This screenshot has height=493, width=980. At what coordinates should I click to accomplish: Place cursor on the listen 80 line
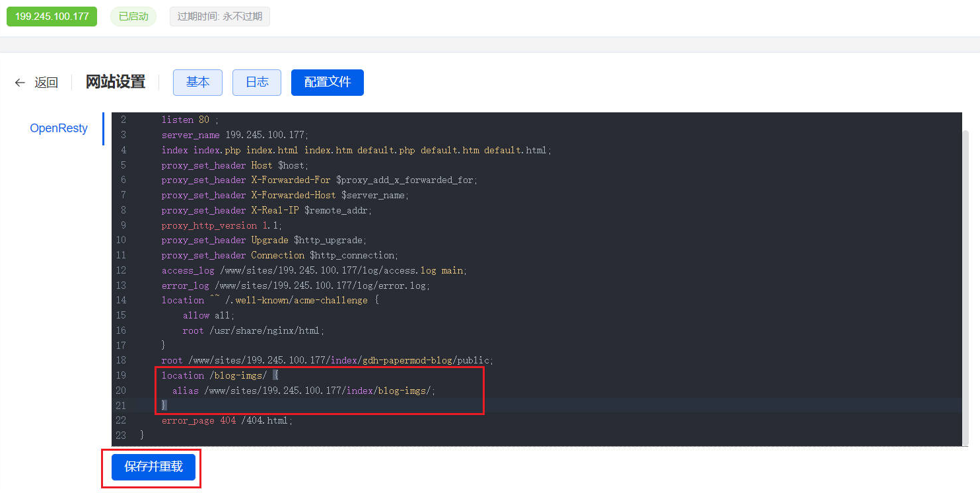click(x=190, y=120)
